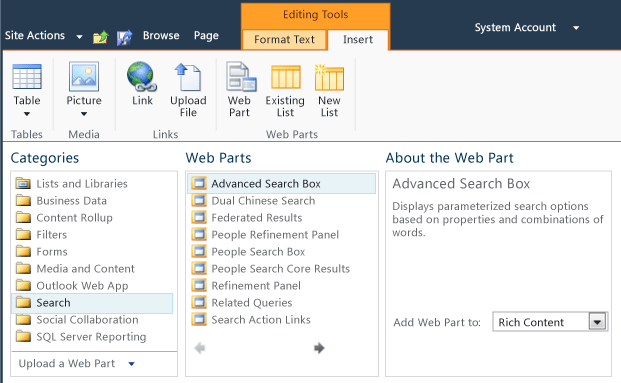Select Related Queries text
621x383 pixels.
pos(252,303)
